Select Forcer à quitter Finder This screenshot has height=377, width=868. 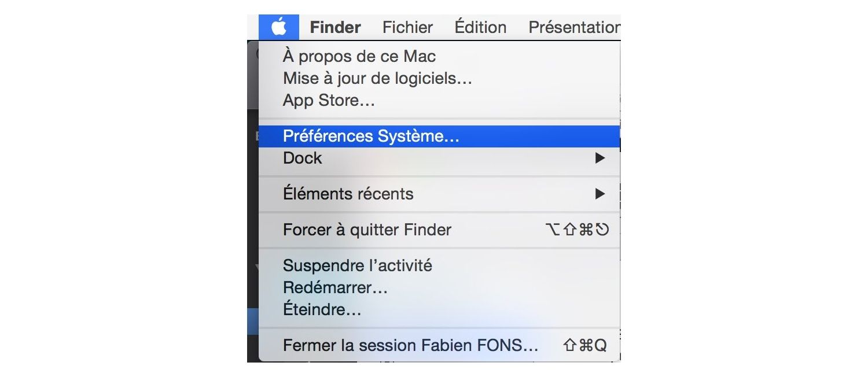(x=367, y=230)
